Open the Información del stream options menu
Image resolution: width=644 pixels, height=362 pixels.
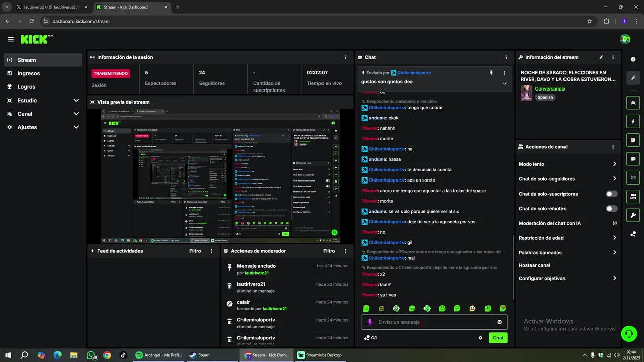click(x=613, y=57)
